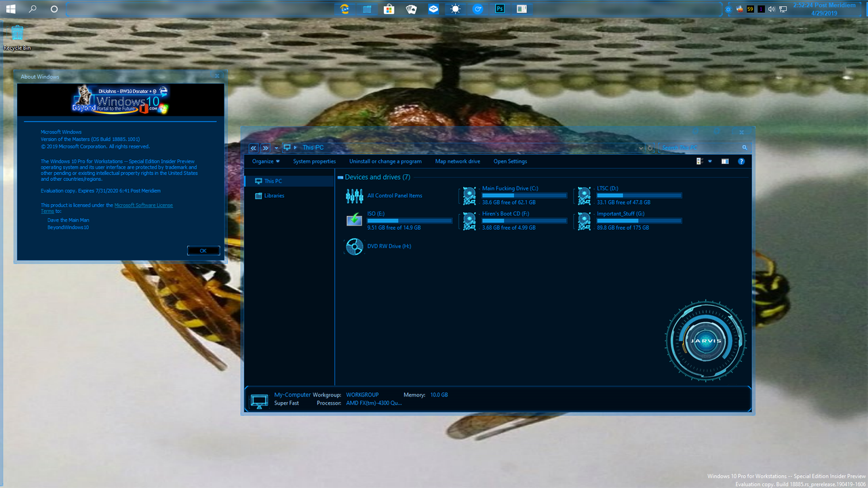Open the Microsoft Store from the taskbar
The height and width of the screenshot is (488, 868).
(x=389, y=9)
